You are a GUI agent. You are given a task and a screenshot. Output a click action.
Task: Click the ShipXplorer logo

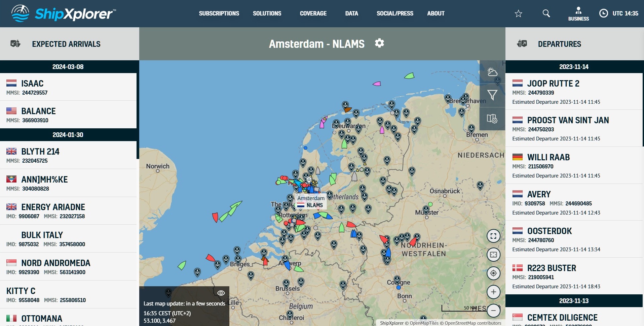click(x=64, y=13)
